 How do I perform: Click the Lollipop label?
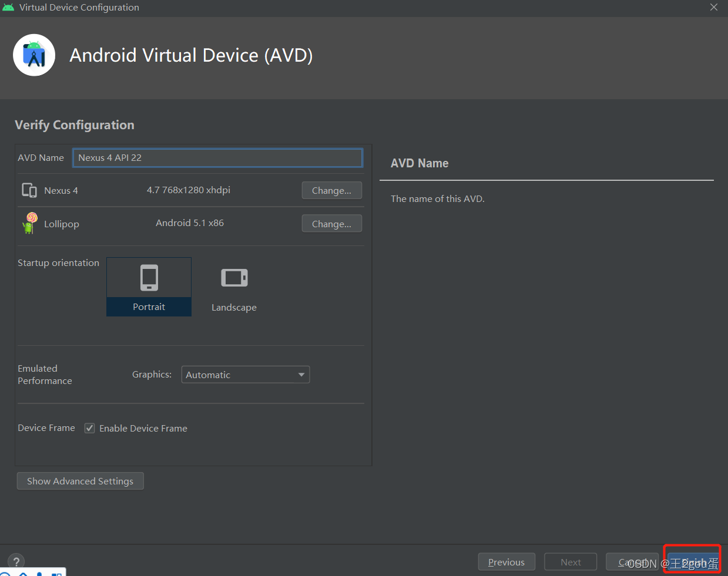pos(62,224)
